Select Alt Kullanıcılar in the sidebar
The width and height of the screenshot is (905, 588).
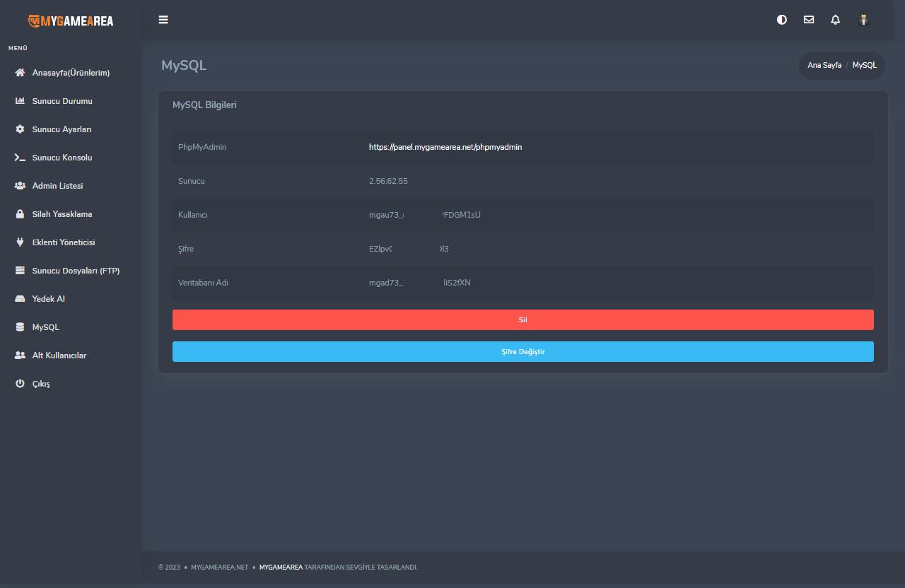pyautogui.click(x=59, y=355)
